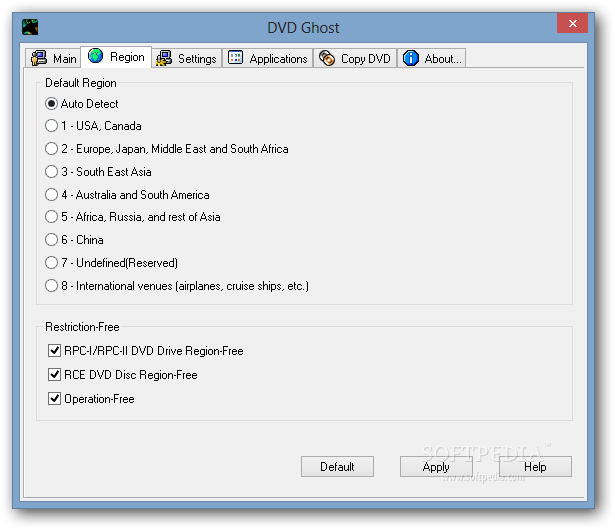
Task: Click the blue info icon for About
Action: pyautogui.click(x=411, y=58)
